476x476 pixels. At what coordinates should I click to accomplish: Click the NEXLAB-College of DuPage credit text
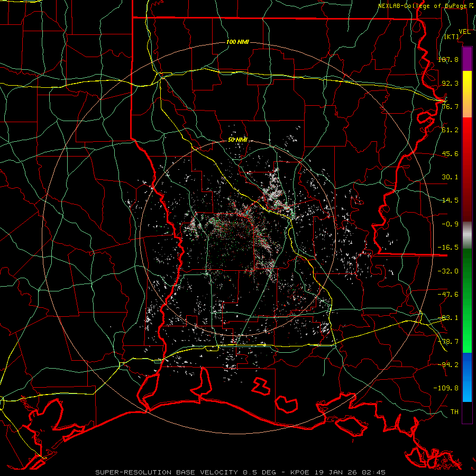(424, 6)
